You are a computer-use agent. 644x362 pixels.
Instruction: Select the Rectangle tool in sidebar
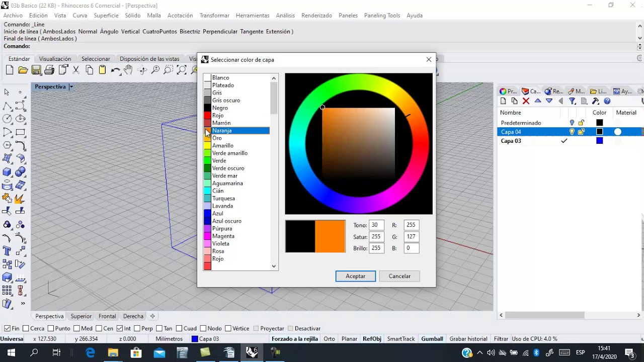(21, 132)
